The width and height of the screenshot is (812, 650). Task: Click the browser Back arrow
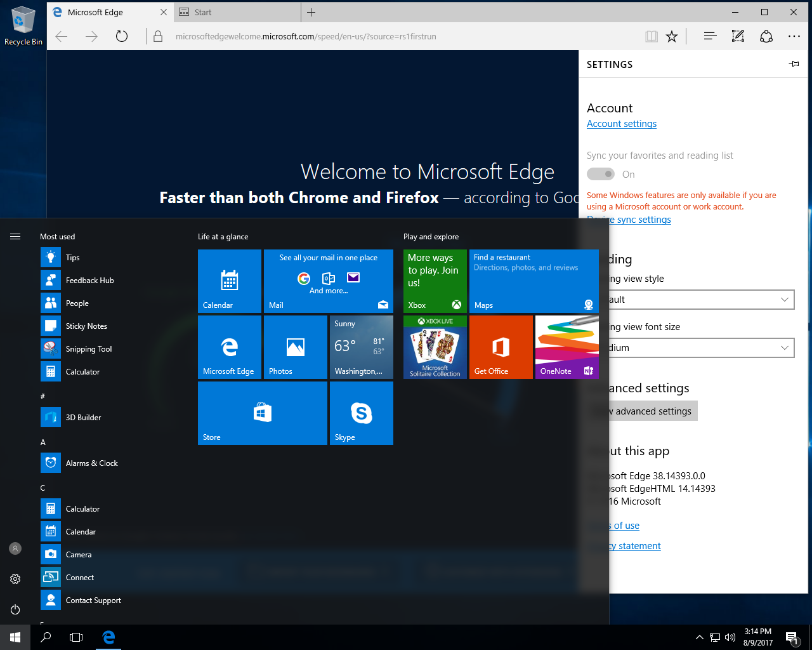pyautogui.click(x=62, y=37)
